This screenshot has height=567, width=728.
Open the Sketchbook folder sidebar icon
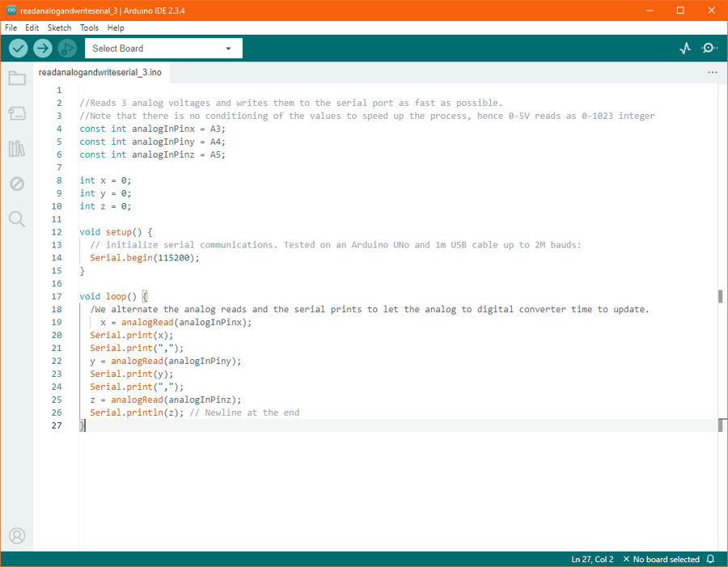[x=17, y=78]
